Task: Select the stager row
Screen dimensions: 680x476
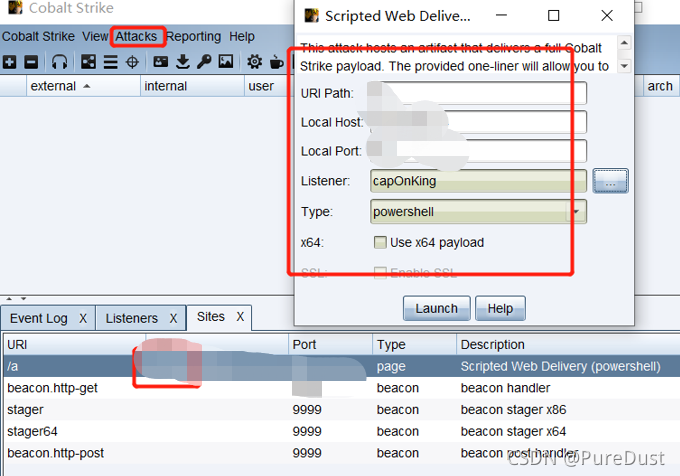Action: (342, 410)
